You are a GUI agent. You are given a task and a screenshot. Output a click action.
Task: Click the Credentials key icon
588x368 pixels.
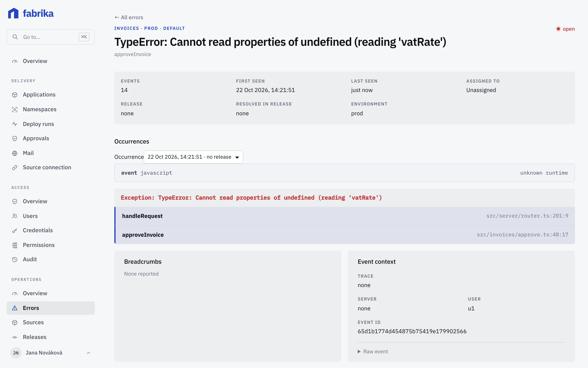click(15, 230)
